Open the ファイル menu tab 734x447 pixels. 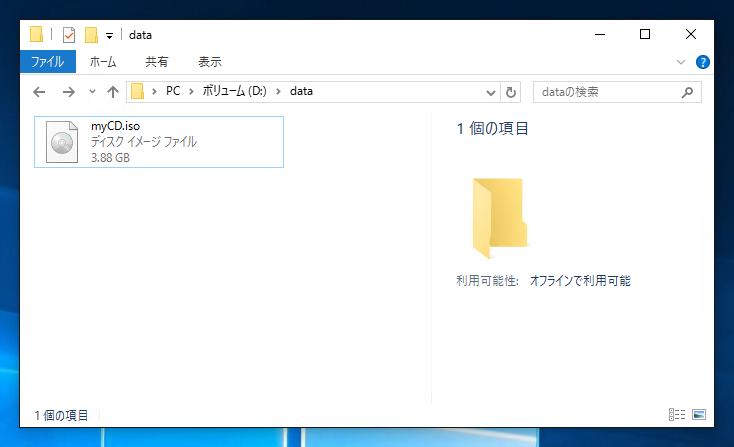pos(48,62)
